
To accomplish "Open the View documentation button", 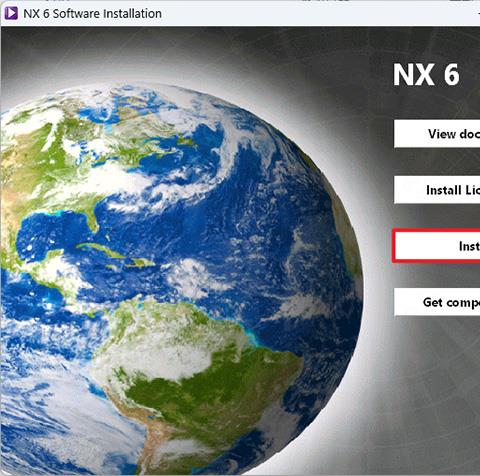I will click(437, 134).
